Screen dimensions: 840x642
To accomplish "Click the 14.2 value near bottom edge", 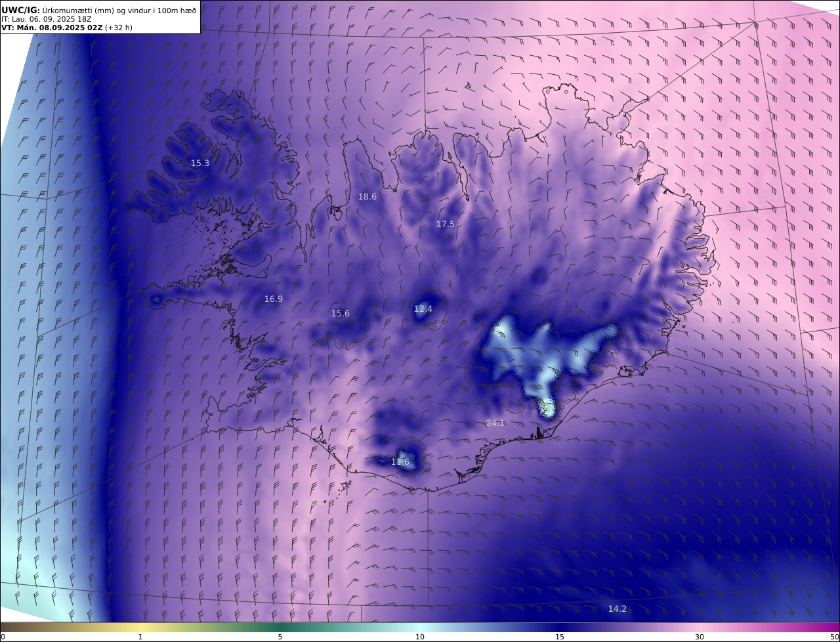I will point(618,609).
